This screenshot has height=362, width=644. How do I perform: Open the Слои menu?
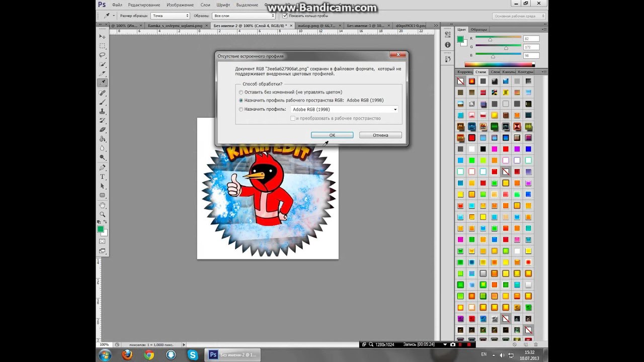(x=205, y=5)
